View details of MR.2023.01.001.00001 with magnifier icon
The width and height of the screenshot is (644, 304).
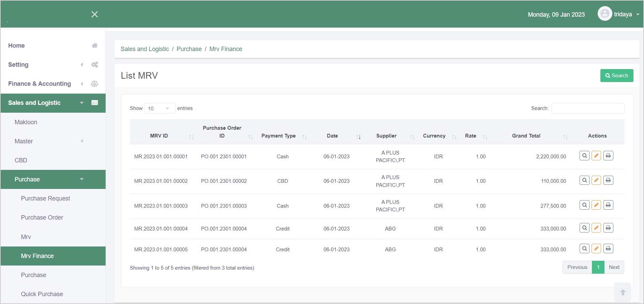point(584,156)
